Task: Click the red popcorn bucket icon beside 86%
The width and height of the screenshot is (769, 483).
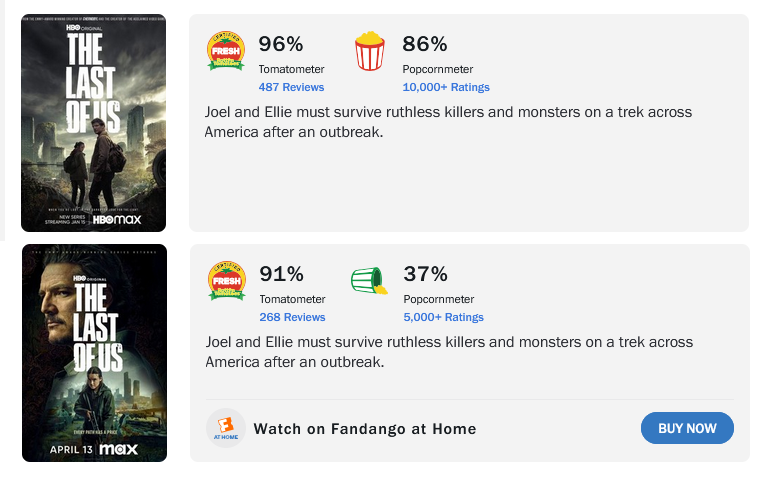Action: pyautogui.click(x=370, y=51)
